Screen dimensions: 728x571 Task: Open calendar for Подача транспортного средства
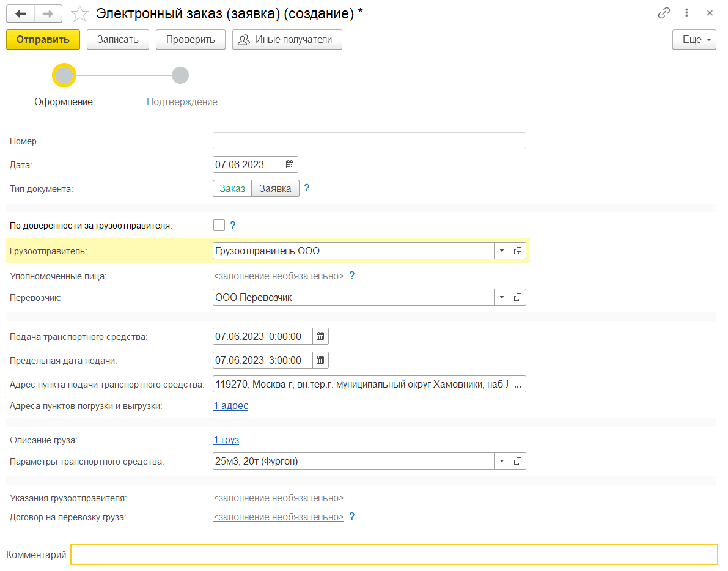click(320, 336)
